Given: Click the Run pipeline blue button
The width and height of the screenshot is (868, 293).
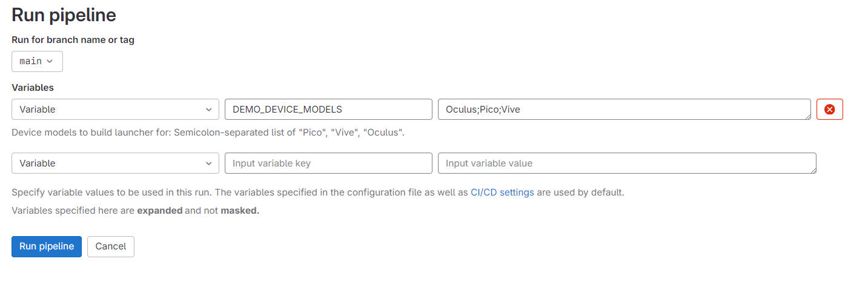Looking at the screenshot, I should pos(47,246).
